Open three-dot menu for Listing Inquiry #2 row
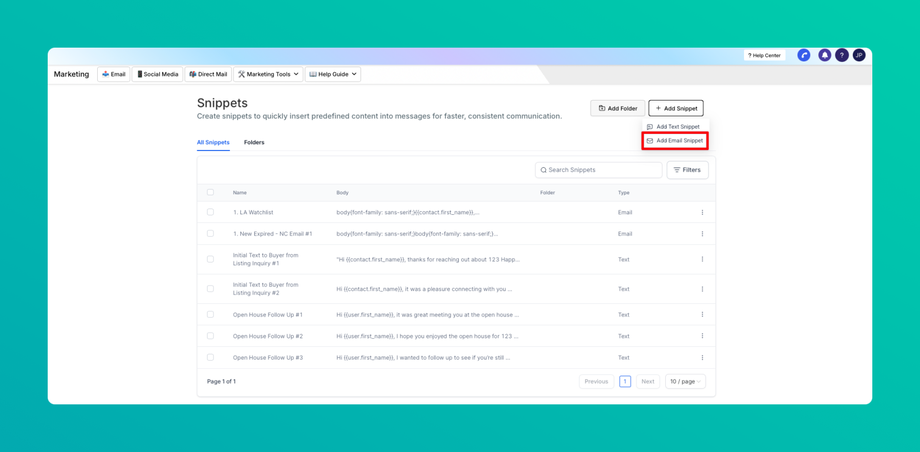The width and height of the screenshot is (920, 452). pos(702,289)
